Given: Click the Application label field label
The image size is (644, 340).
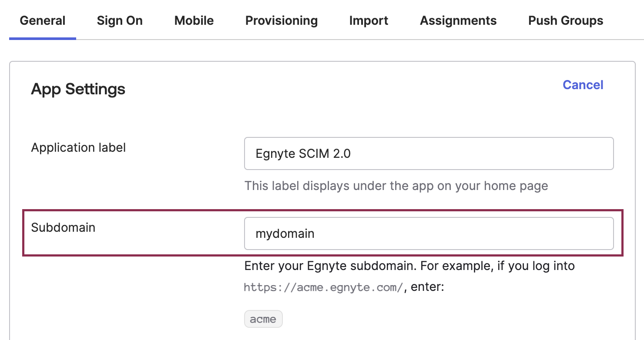Looking at the screenshot, I should coord(78,147).
